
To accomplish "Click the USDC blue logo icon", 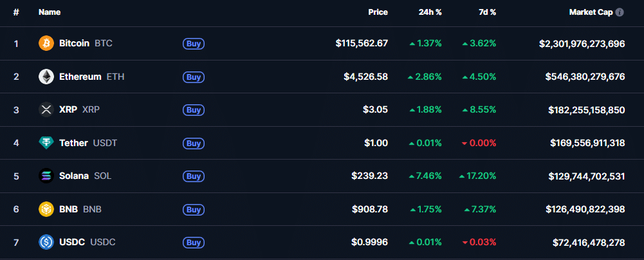I will click(x=46, y=243).
